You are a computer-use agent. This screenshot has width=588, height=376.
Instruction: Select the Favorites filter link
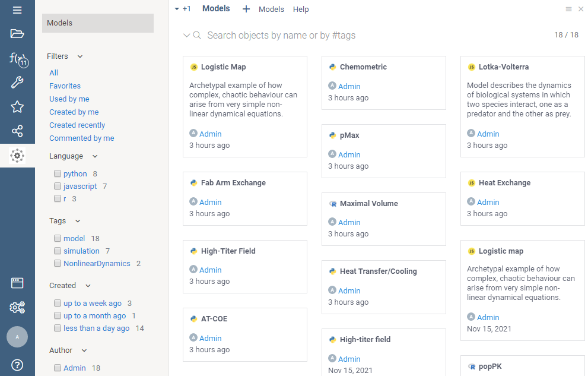coord(65,86)
